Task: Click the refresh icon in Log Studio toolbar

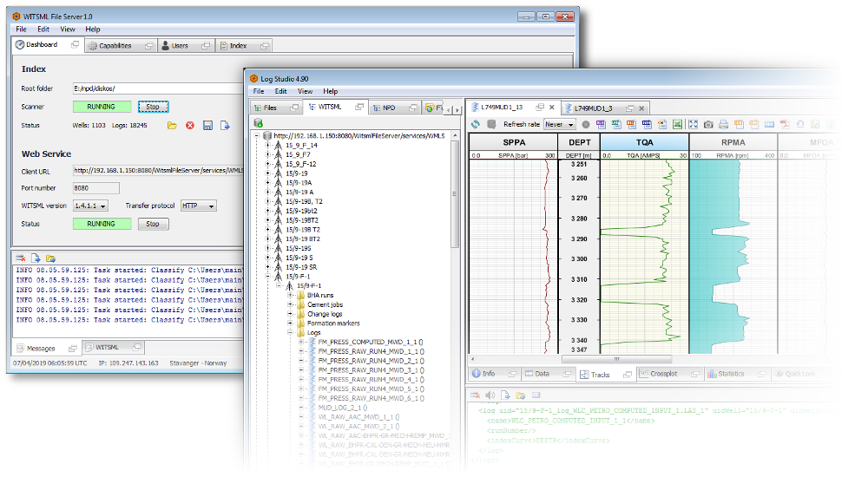Action: pos(475,125)
